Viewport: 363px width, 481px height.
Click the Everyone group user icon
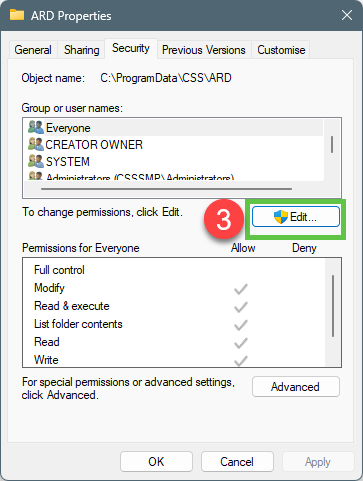pos(36,128)
